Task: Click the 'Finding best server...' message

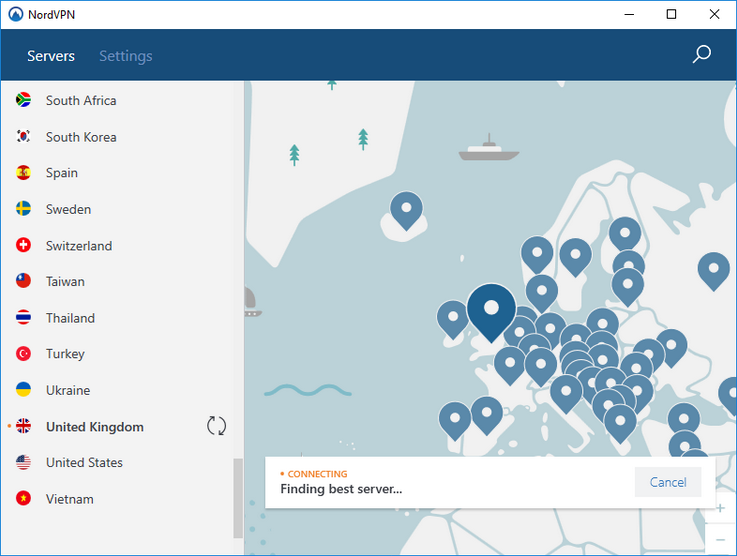Action: click(x=341, y=489)
